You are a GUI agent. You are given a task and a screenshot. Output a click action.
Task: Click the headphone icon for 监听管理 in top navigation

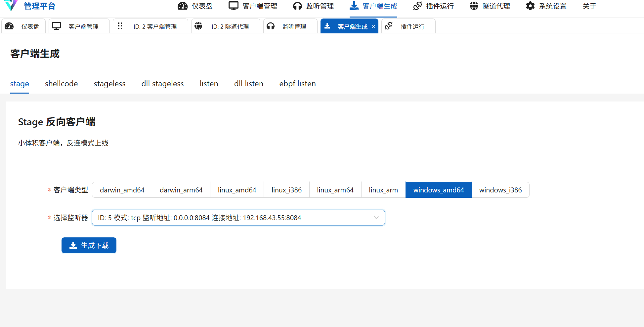click(x=297, y=6)
